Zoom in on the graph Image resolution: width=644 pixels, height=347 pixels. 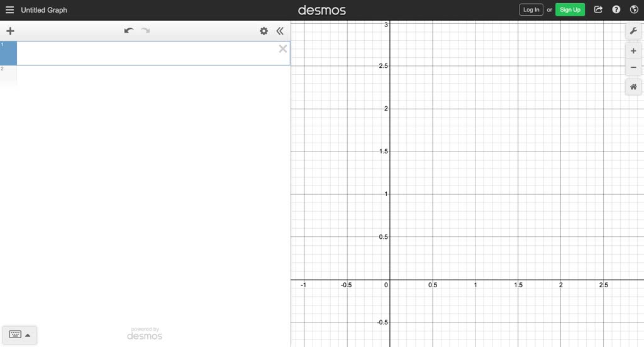633,51
